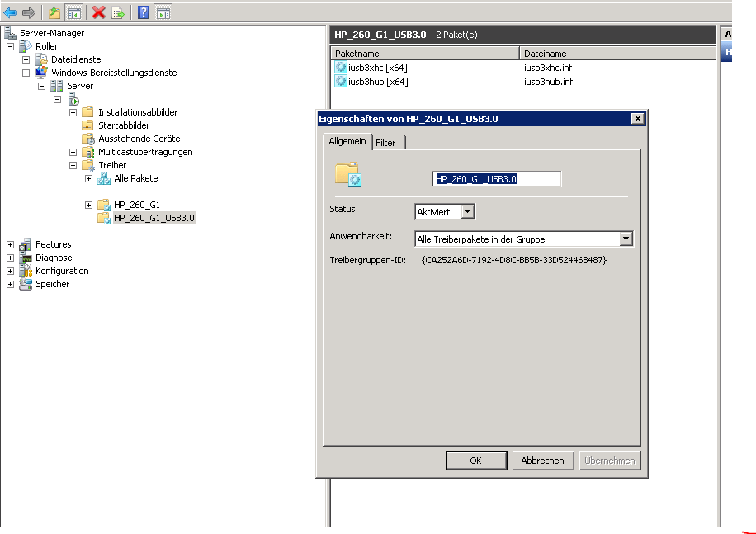The width and height of the screenshot is (756, 534).
Task: Collapse the Server node
Action: pos(41,87)
